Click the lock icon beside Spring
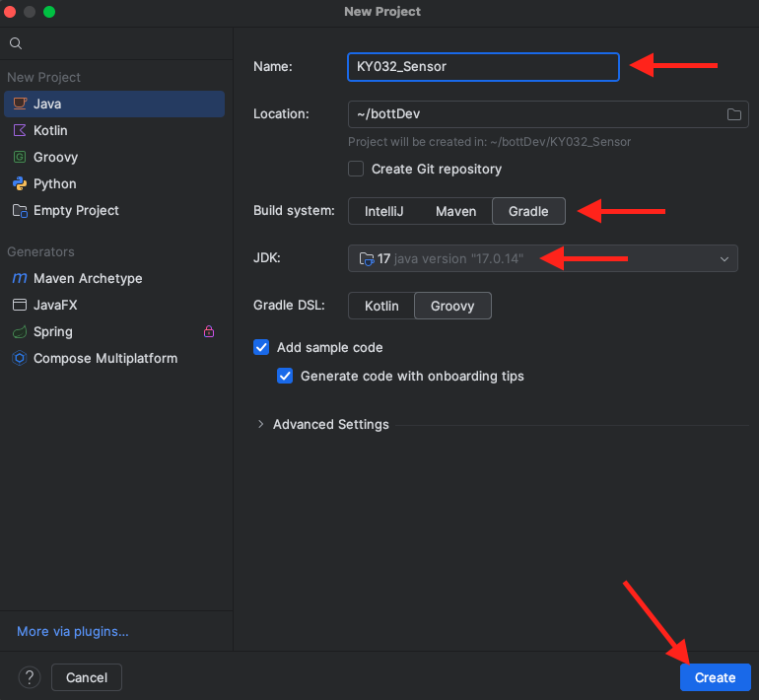Viewport: 759px width, 700px height. tap(209, 331)
